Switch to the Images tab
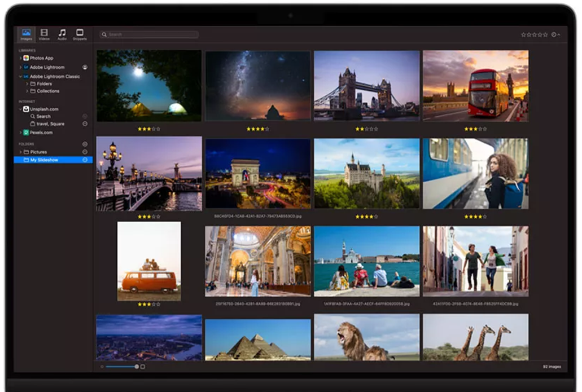 26,34
